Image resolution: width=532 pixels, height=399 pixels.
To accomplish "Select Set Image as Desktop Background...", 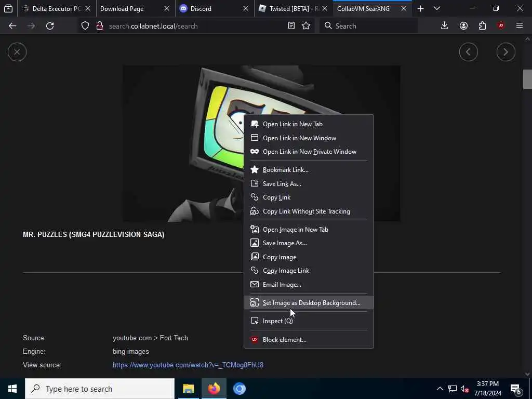I will [309, 303].
